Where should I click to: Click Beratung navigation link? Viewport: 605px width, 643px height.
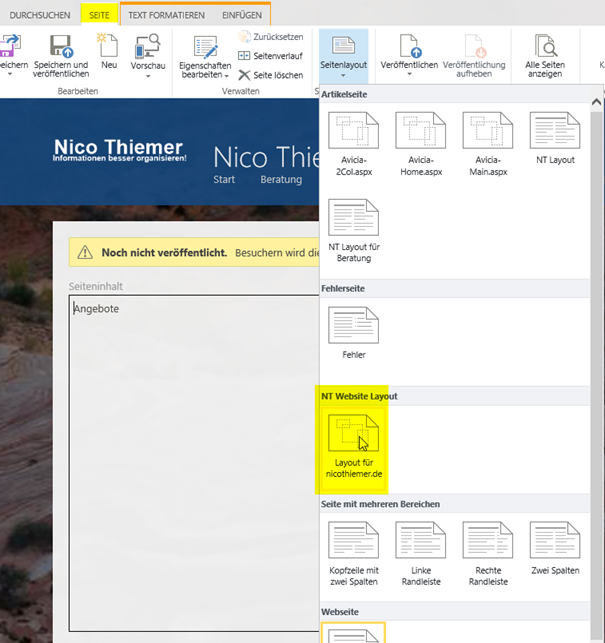(x=281, y=180)
